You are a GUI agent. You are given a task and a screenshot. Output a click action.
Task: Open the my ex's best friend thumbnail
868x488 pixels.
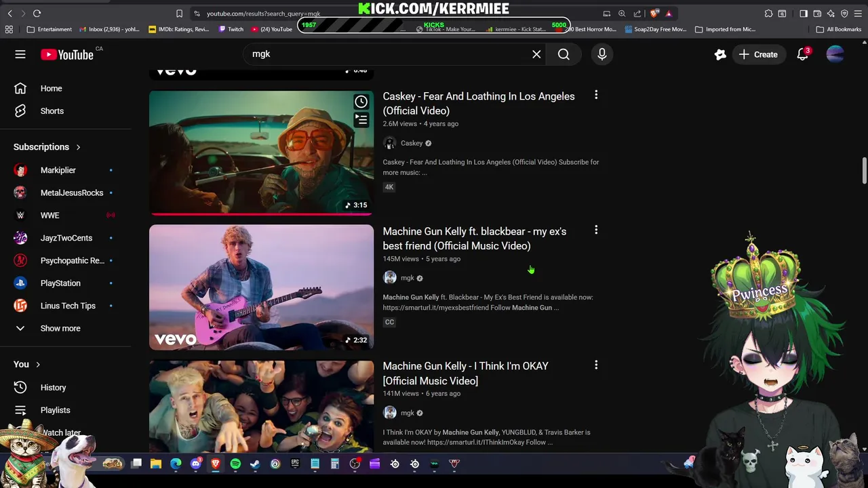click(x=261, y=287)
